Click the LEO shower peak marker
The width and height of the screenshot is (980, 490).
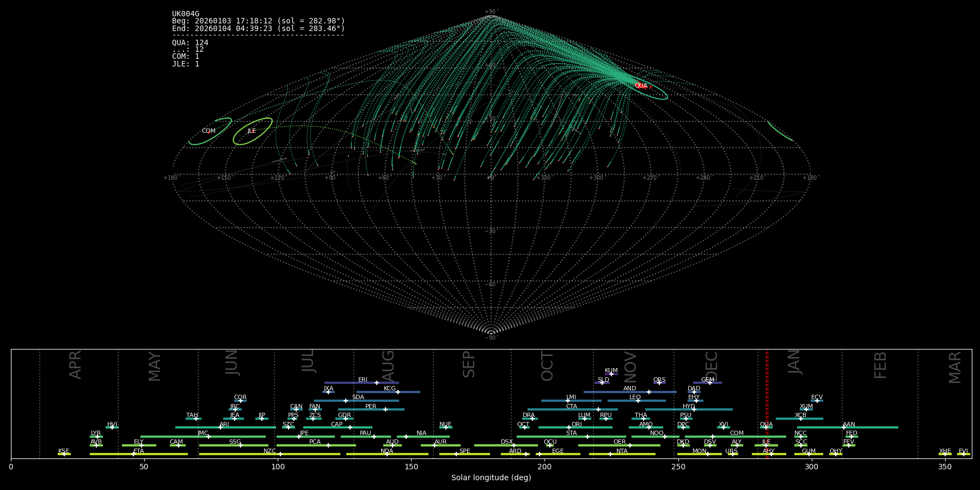(x=638, y=401)
